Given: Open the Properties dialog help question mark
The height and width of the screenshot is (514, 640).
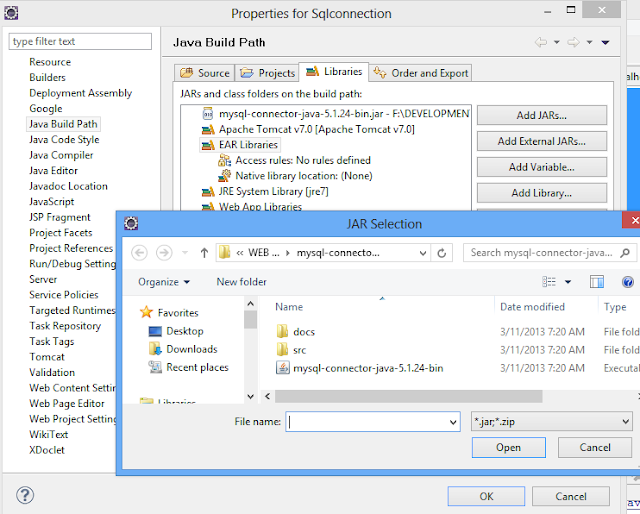Looking at the screenshot, I should (25, 495).
